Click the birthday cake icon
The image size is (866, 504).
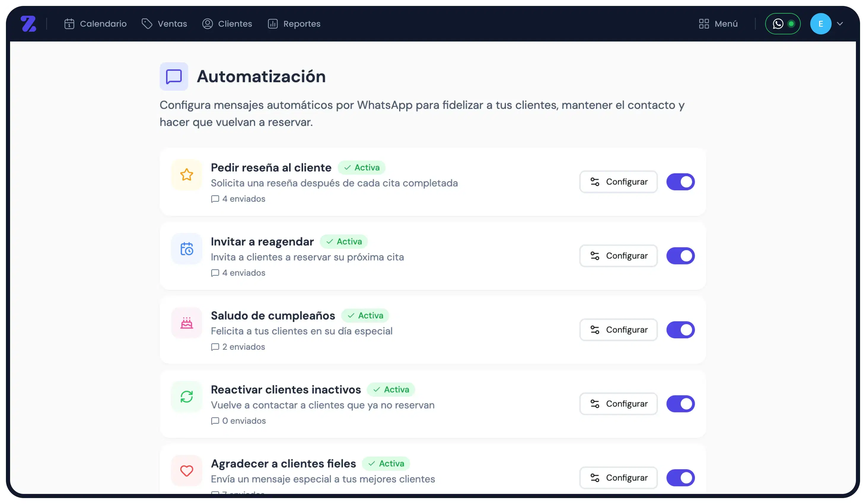coord(187,323)
